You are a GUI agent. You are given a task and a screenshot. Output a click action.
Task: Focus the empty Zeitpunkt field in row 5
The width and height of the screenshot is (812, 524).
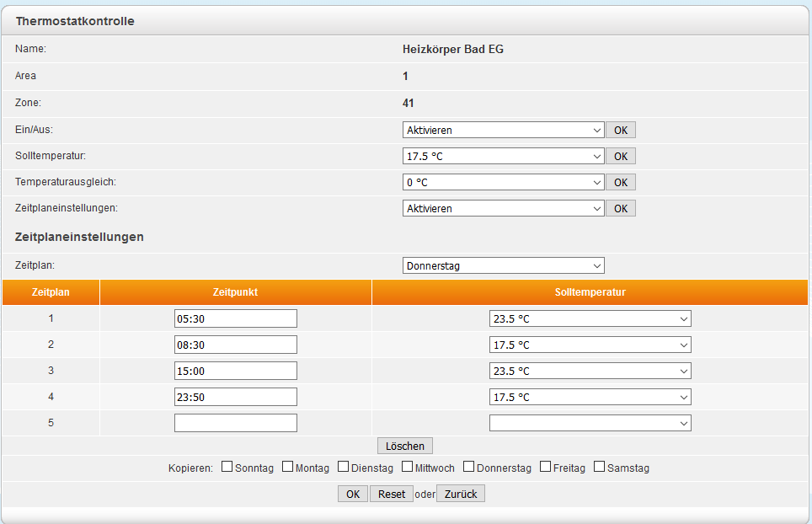tap(236, 423)
